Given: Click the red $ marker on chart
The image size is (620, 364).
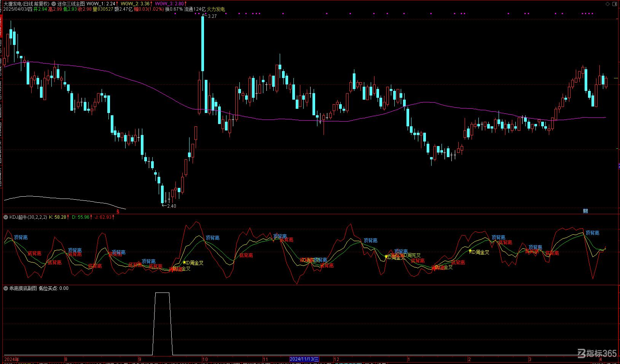Looking at the screenshot, I should pos(118,211).
